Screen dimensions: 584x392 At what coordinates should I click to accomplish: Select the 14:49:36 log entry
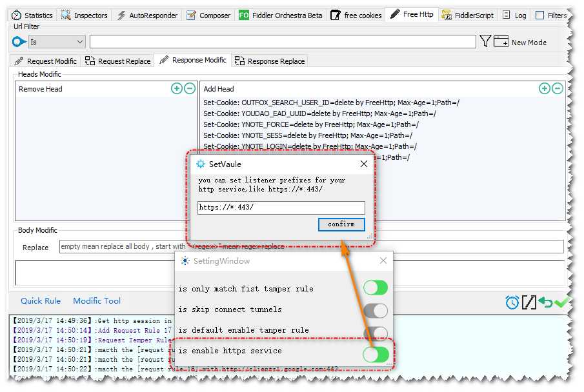click(92, 320)
